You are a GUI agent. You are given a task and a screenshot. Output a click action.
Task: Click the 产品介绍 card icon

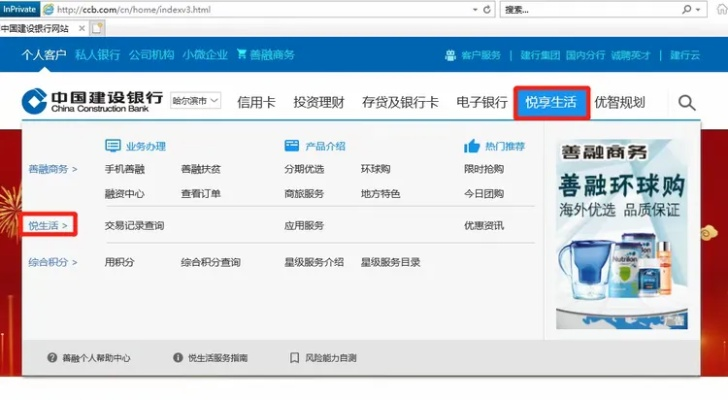(292, 146)
